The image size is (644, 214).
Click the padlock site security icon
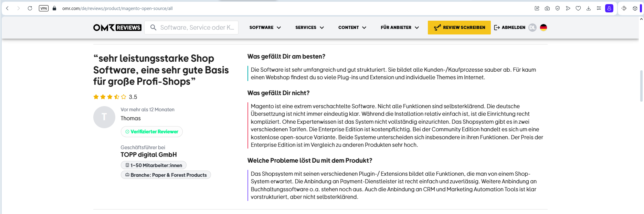tap(54, 8)
